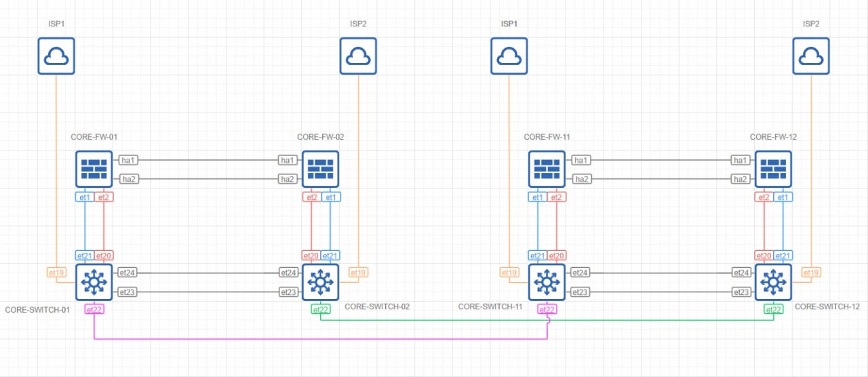Click the et23 port label on CORE-SWITCH-12
This screenshot has width=868, height=377.
(x=741, y=292)
